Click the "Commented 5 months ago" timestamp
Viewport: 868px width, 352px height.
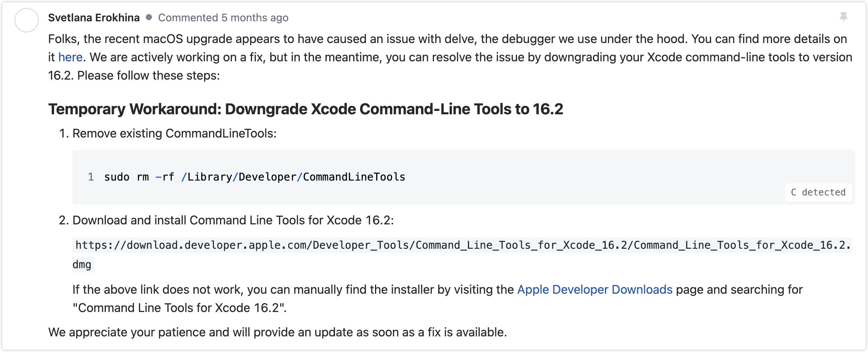coord(223,18)
